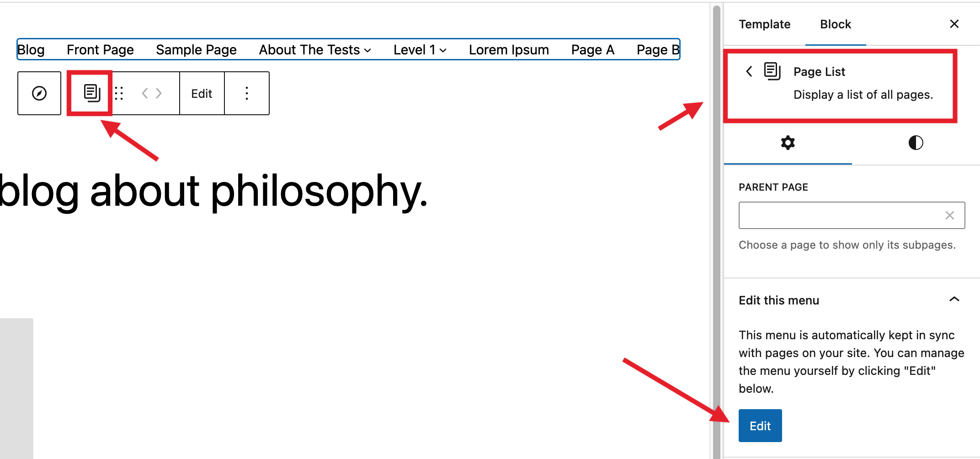980x459 pixels.
Task: Close the settings sidebar
Action: click(954, 24)
